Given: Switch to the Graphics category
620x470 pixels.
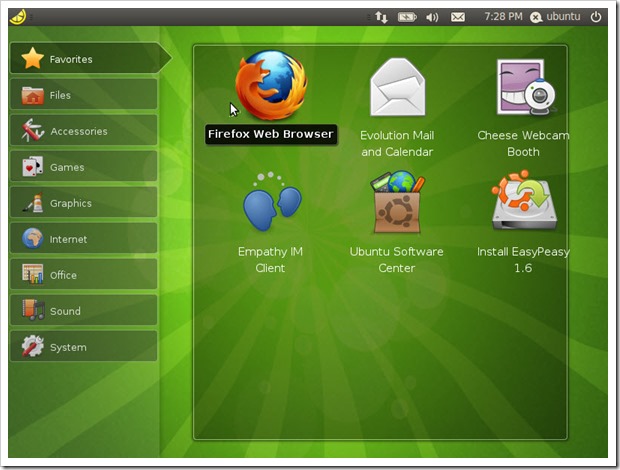Looking at the screenshot, I should point(84,202).
